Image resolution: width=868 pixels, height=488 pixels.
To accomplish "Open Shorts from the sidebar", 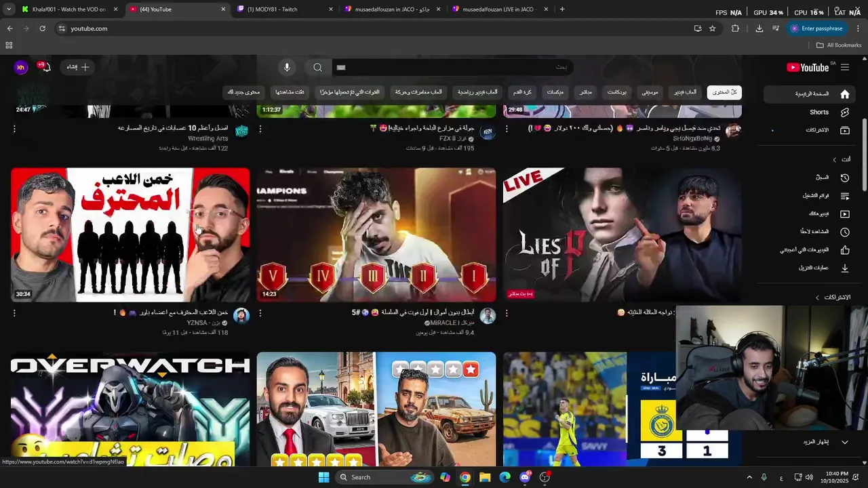I will click(819, 112).
